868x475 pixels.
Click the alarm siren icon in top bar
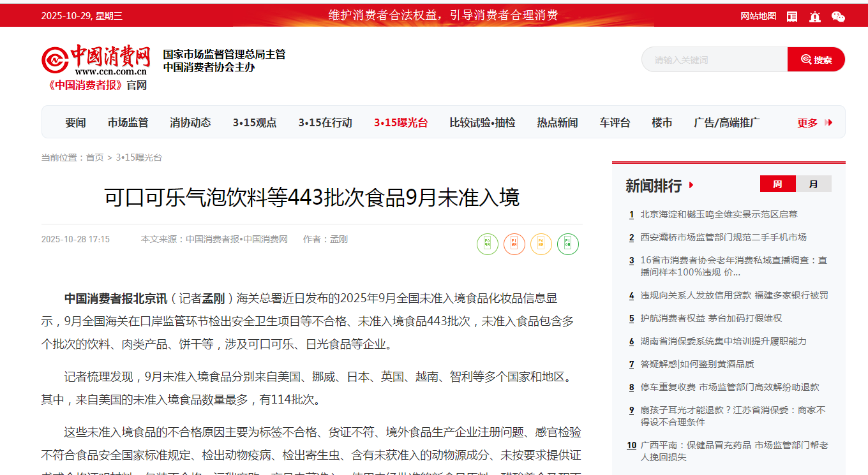pyautogui.click(x=815, y=17)
